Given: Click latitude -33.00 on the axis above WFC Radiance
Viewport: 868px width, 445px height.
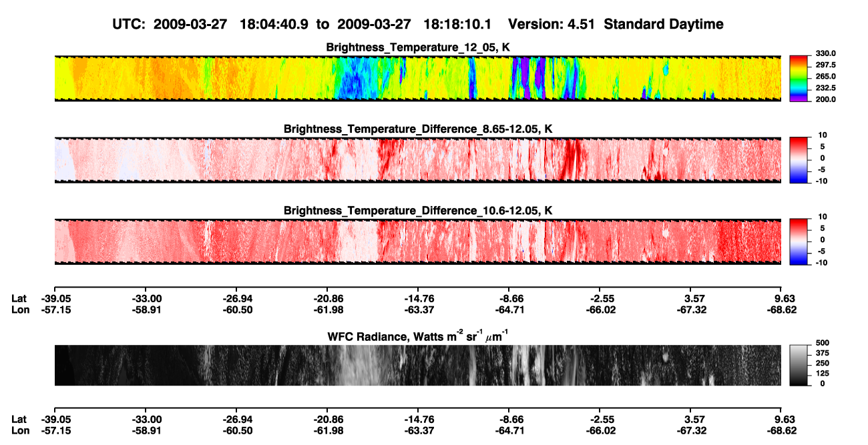Looking at the screenshot, I should click(146, 299).
